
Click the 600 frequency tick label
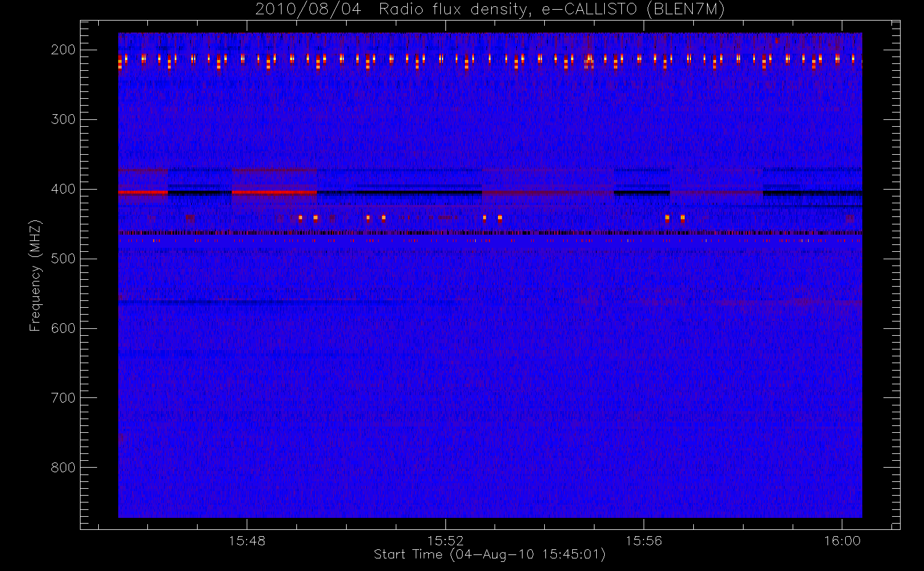click(x=63, y=328)
